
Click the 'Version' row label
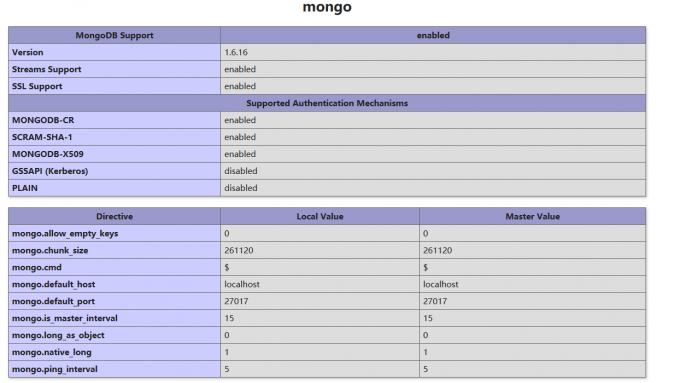(28, 52)
